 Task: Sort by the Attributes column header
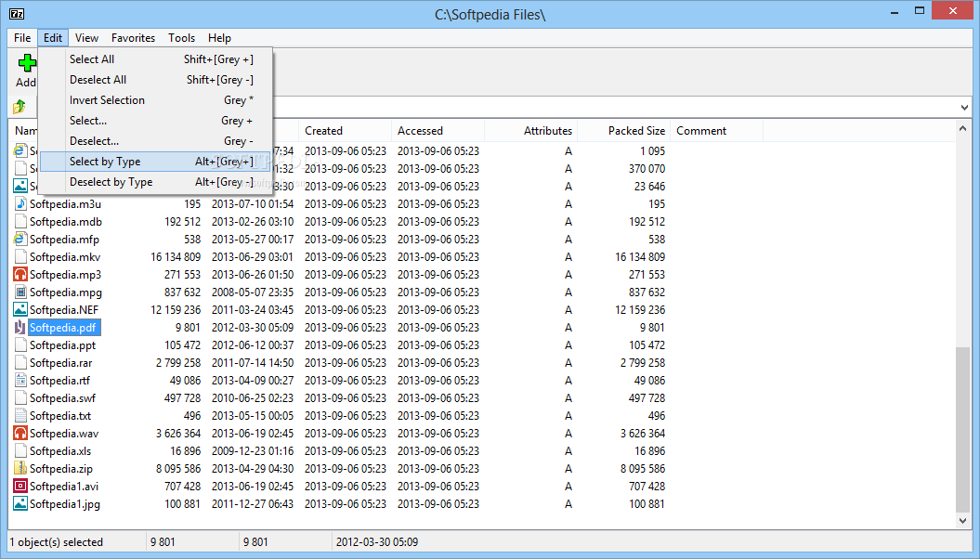point(531,131)
